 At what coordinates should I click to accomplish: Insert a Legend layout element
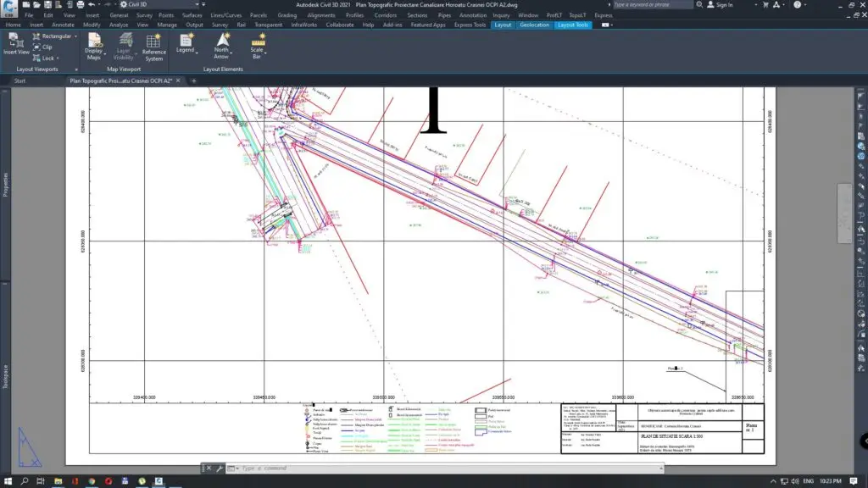pos(186,44)
